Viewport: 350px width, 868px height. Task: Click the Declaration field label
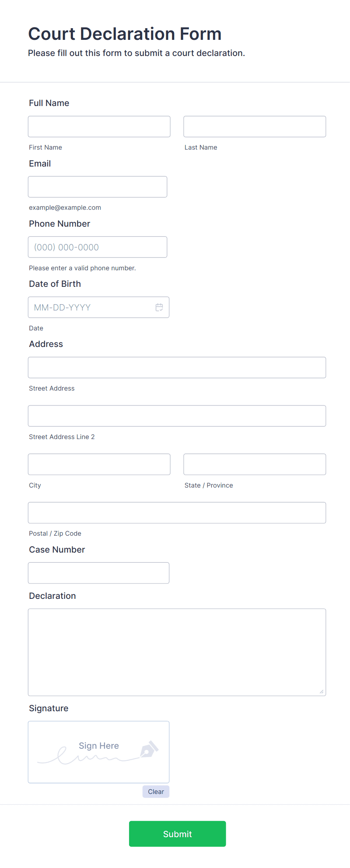52,596
